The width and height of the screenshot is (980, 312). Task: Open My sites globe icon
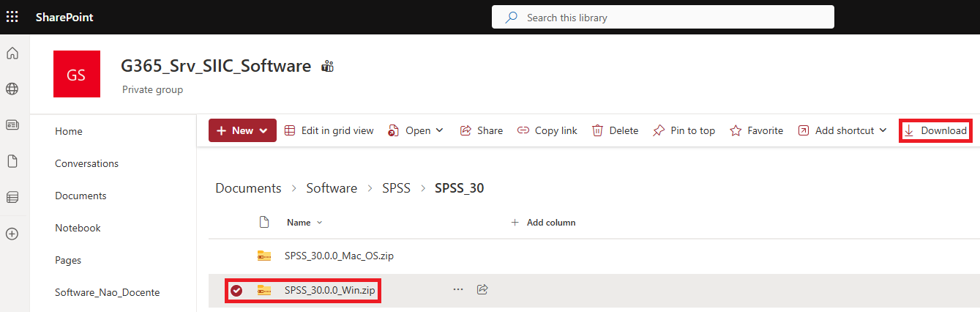click(x=12, y=89)
